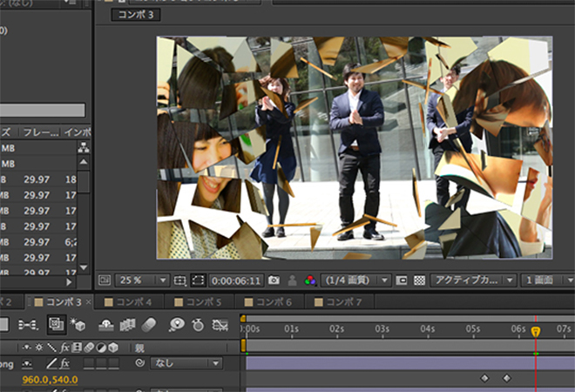Click the yellow current-time indicator on timeline
This screenshot has height=392, width=575.
[536, 331]
